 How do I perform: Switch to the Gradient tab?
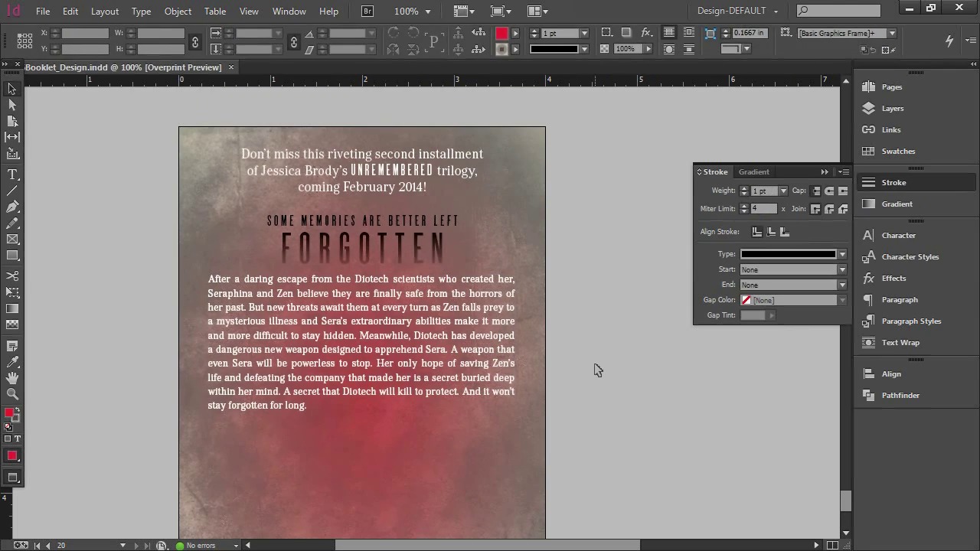pyautogui.click(x=754, y=171)
